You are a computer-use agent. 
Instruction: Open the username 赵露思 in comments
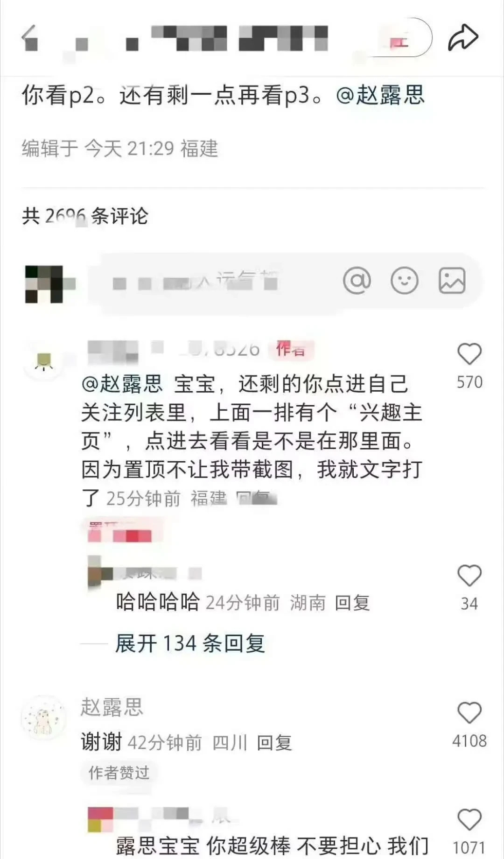(112, 707)
